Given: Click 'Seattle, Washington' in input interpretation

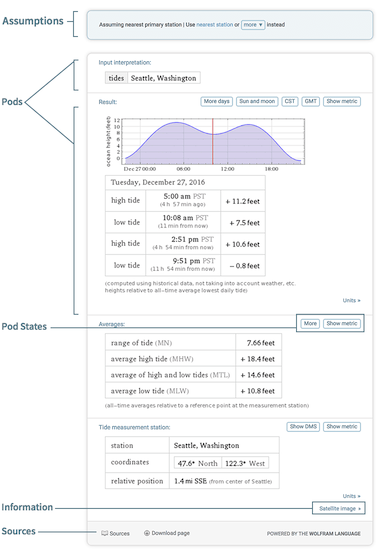Looking at the screenshot, I should point(164,78).
